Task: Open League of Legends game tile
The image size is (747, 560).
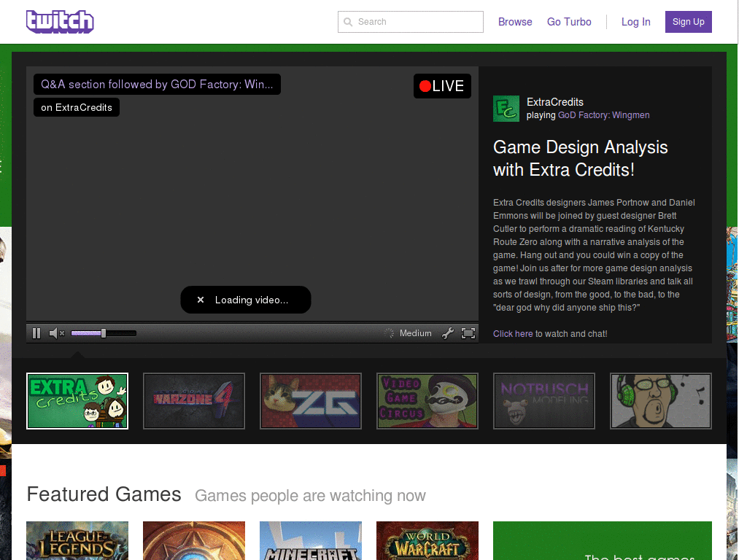Action: (77, 540)
